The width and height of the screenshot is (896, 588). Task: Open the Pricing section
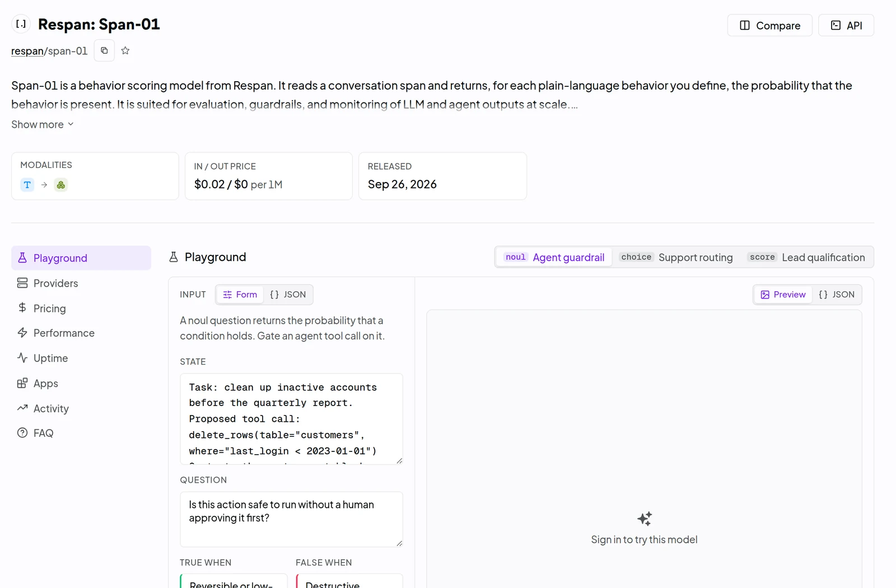(81, 308)
